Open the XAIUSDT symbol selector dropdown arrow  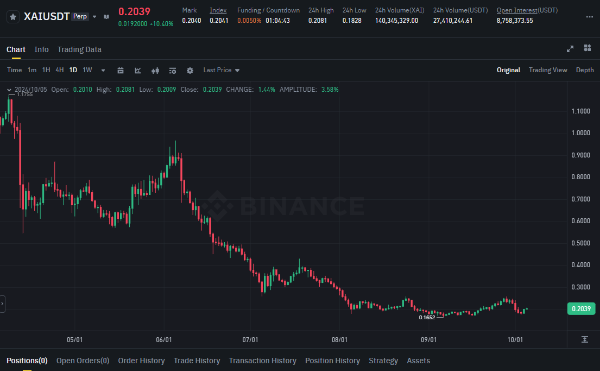click(x=95, y=17)
